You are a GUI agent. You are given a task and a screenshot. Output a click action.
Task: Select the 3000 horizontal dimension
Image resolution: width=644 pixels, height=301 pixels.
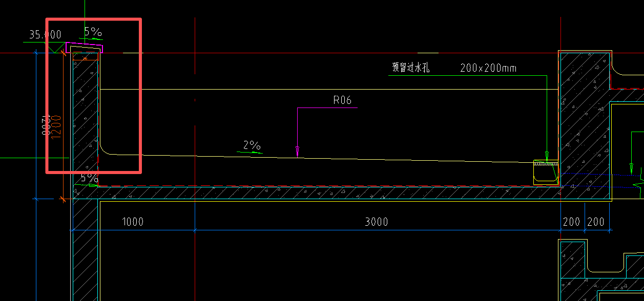click(x=377, y=222)
